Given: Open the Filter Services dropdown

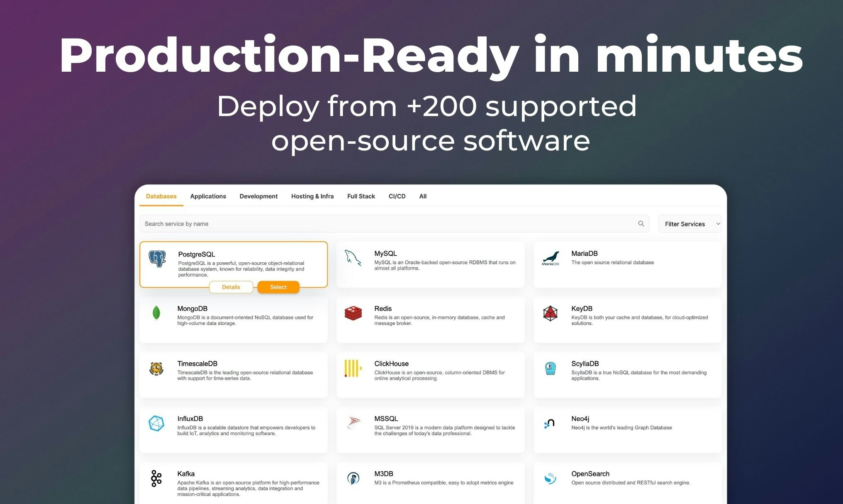Looking at the screenshot, I should [x=690, y=224].
